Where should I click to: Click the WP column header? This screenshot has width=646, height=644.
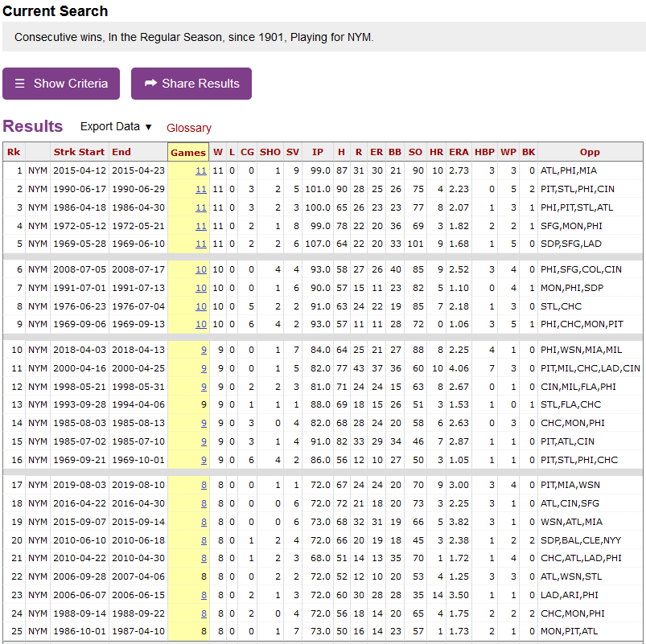508,152
